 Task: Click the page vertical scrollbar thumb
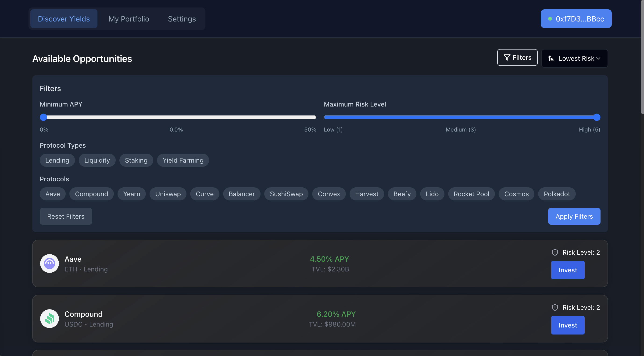[642, 57]
